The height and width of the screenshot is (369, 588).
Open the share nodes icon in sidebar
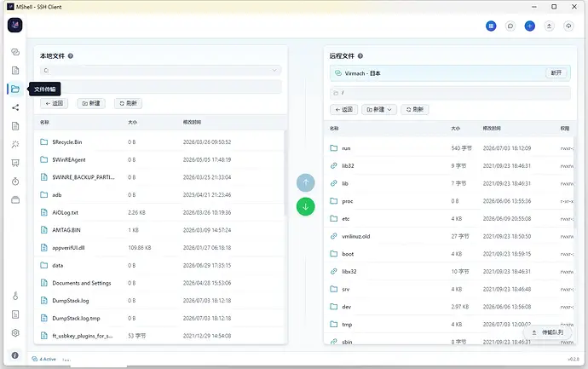[x=15, y=107]
